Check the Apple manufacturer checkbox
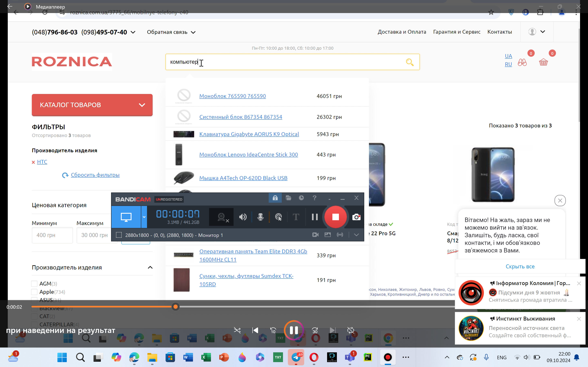Viewport: 588px width, 367px height. point(34,292)
